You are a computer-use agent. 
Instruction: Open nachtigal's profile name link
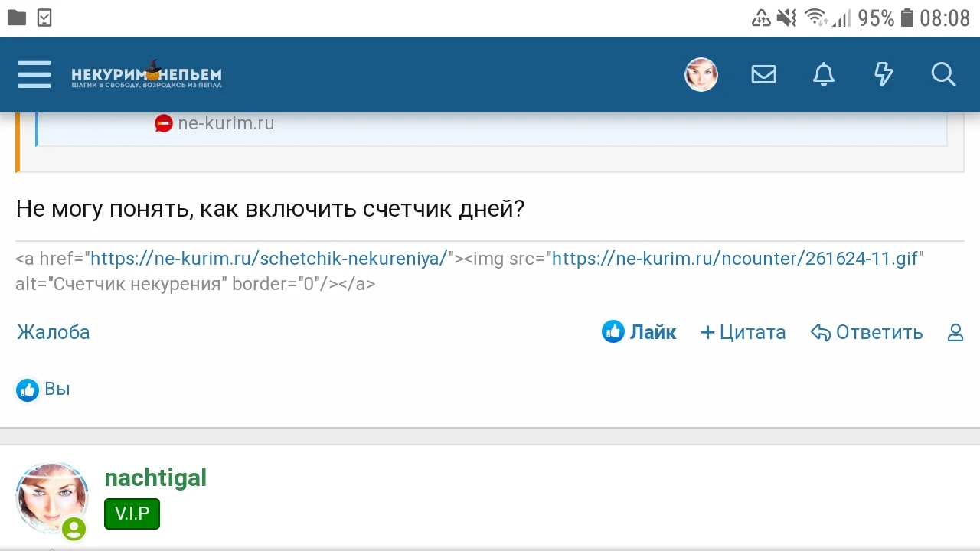tap(155, 478)
